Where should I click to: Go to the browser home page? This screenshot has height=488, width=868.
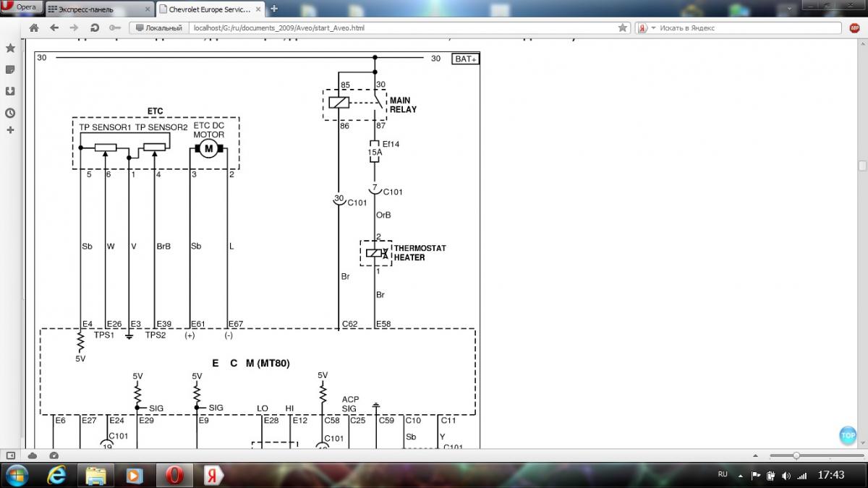pos(33,27)
